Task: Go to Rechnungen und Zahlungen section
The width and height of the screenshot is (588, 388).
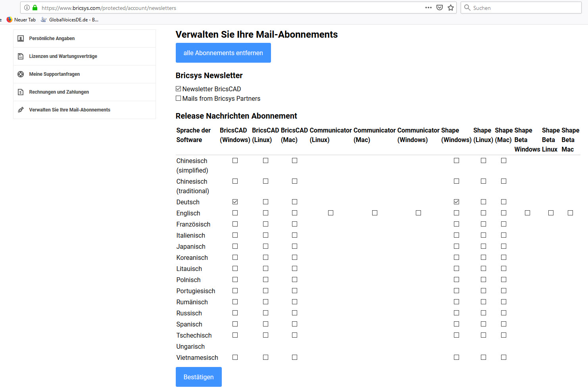Action: tap(59, 92)
